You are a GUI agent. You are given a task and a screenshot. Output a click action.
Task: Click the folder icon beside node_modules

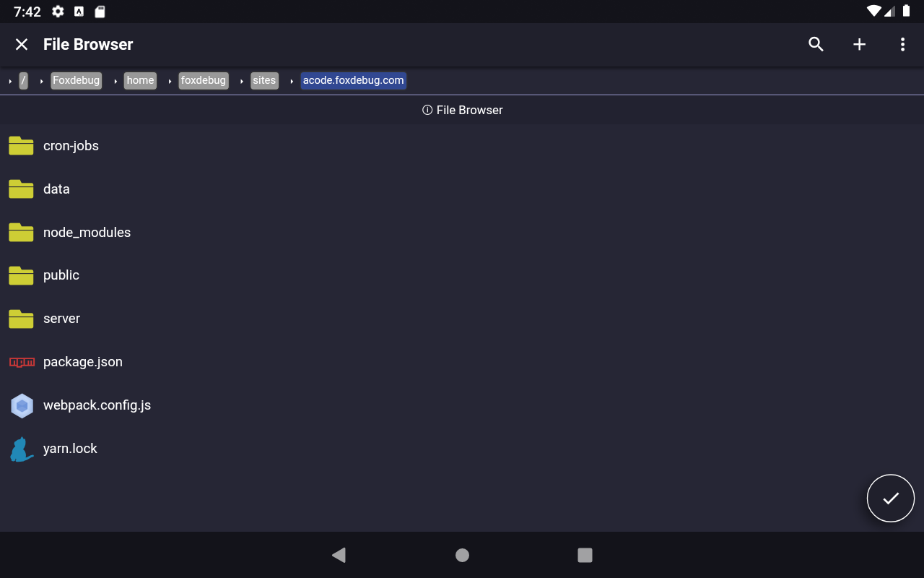click(20, 232)
